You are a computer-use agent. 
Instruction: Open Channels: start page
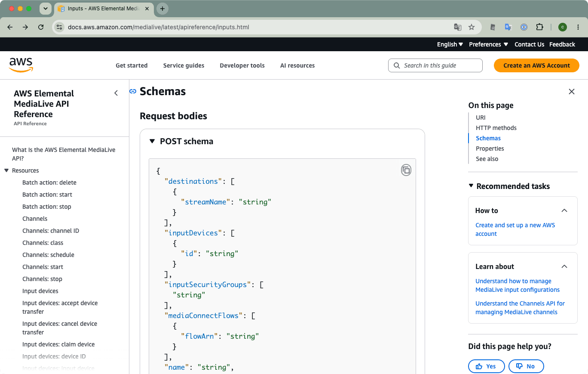click(43, 267)
